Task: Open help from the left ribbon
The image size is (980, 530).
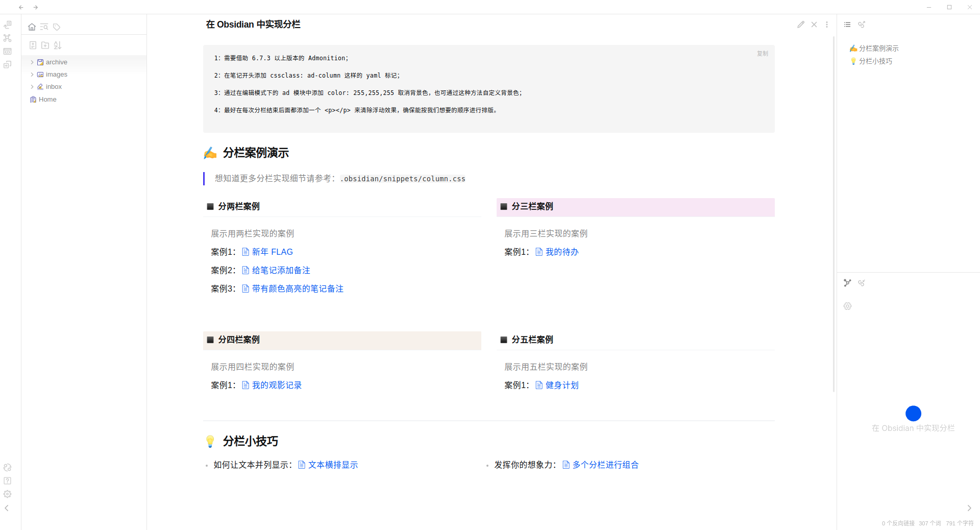Action: (7, 480)
